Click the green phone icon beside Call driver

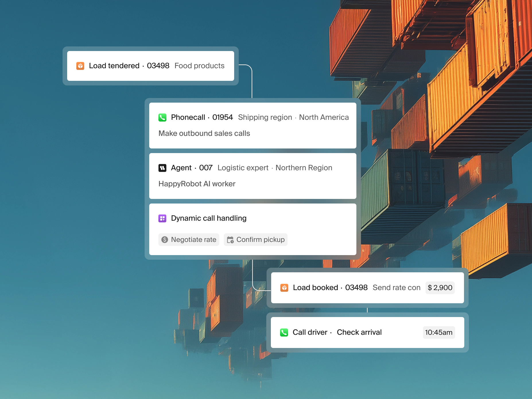click(x=284, y=332)
